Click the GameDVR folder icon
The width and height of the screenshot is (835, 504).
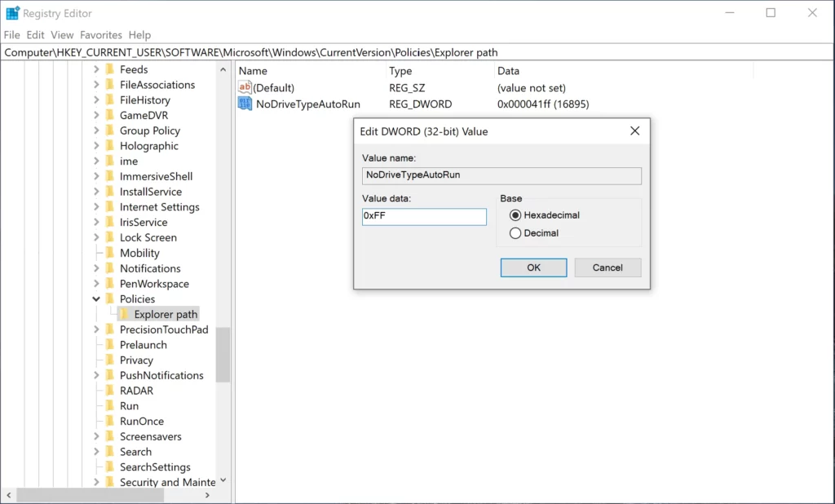click(112, 115)
